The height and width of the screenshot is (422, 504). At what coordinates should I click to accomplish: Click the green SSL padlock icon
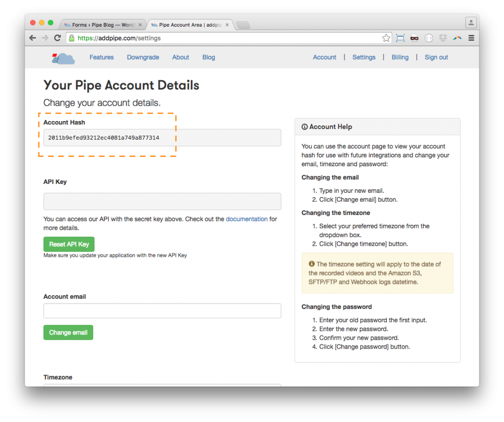tap(72, 38)
